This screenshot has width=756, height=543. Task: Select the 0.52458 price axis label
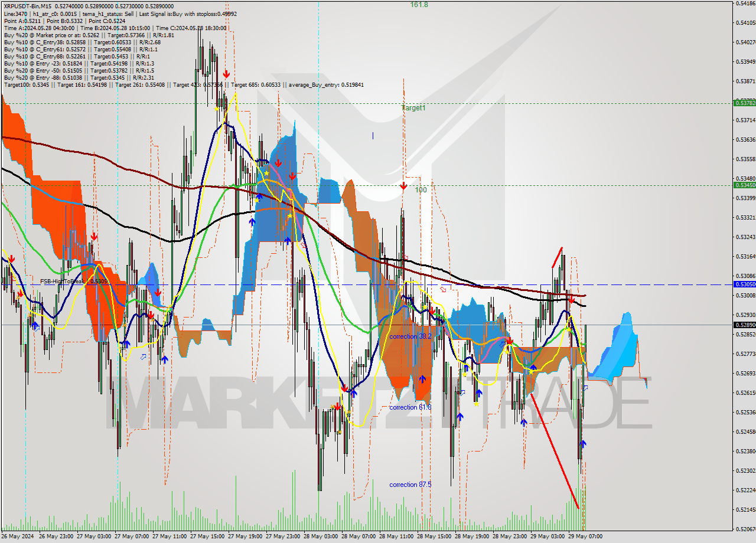(x=746, y=431)
